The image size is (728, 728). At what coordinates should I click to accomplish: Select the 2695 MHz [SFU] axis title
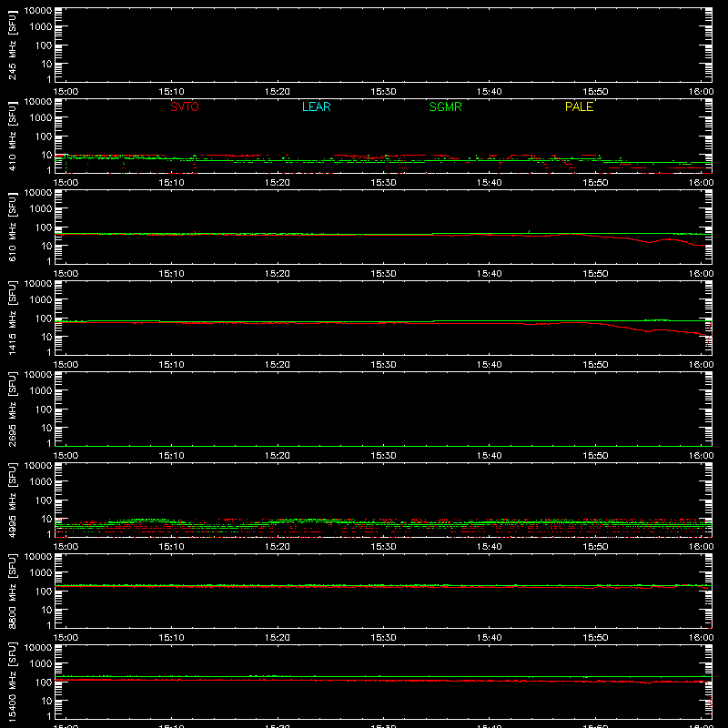(12, 409)
